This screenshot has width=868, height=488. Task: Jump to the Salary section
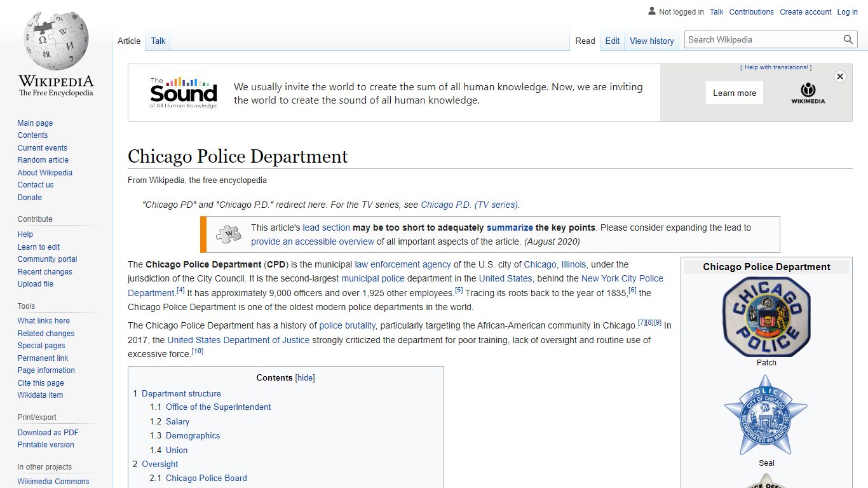pyautogui.click(x=177, y=421)
